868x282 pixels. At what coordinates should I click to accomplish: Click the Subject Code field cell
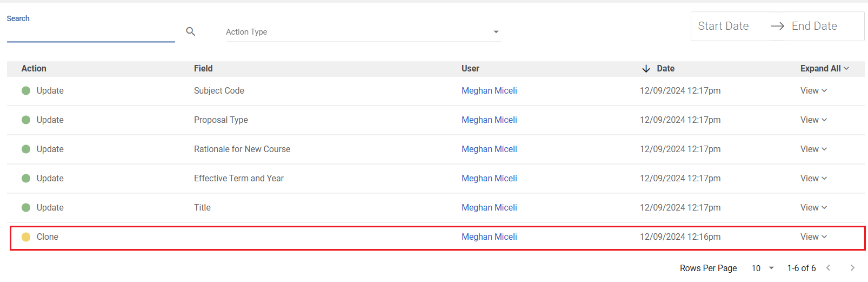click(219, 91)
